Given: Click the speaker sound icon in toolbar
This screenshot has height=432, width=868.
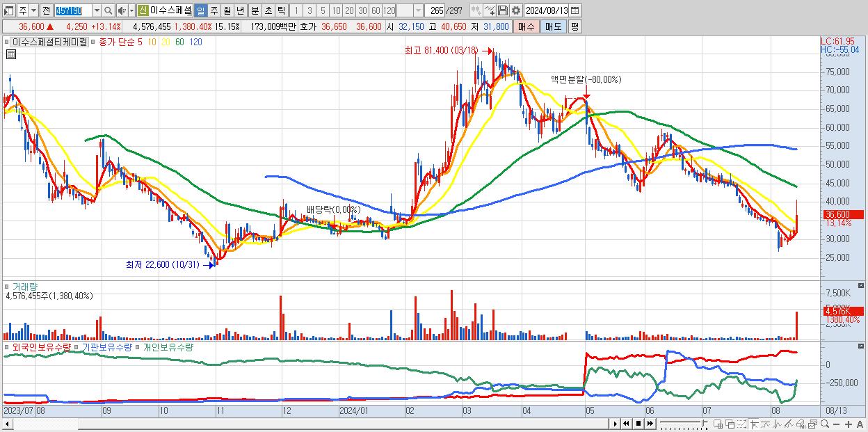Looking at the screenshot, I should point(122,10).
